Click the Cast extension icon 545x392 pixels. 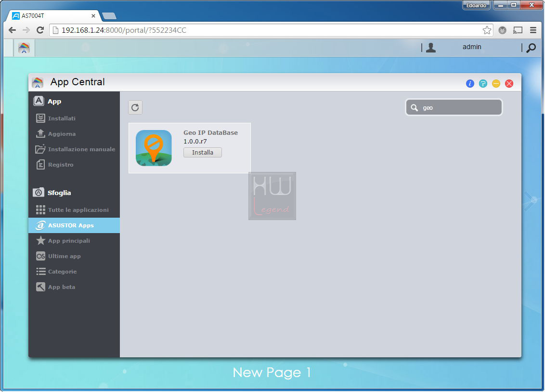(518, 30)
